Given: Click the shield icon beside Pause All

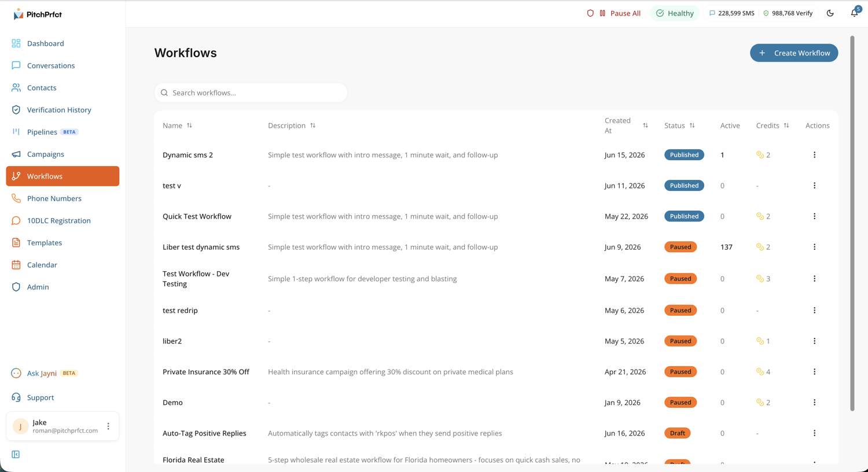Looking at the screenshot, I should point(590,13).
